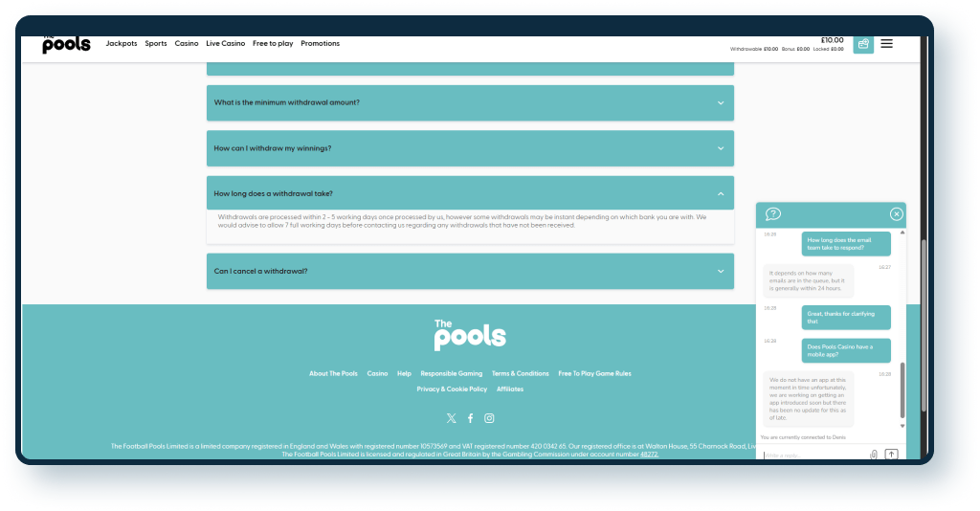Open Sports in the top navigation
Viewport: 980px width, 511px height.
tap(156, 44)
